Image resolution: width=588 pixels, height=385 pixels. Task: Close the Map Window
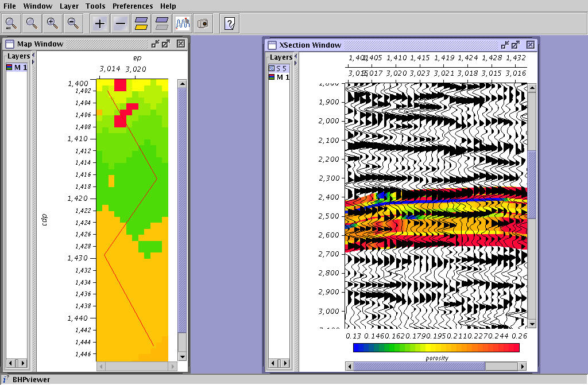tap(181, 44)
